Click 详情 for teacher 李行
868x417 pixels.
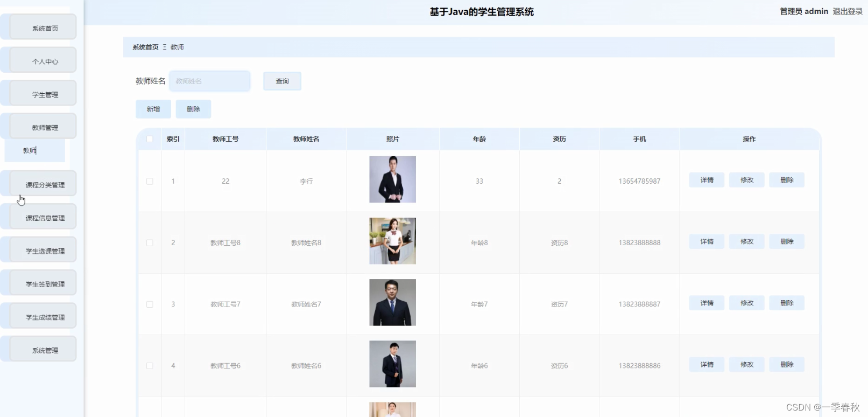pos(707,180)
